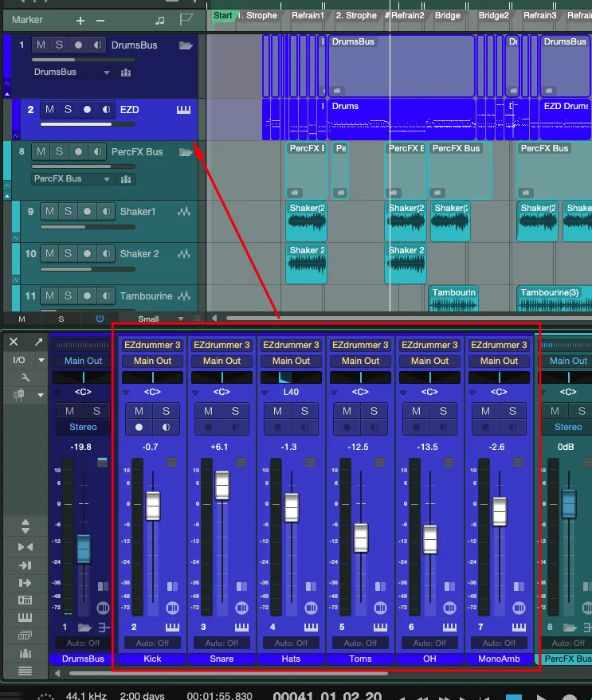Toggle the I/O panel in mixer
The width and height of the screenshot is (592, 700).
click(19, 360)
